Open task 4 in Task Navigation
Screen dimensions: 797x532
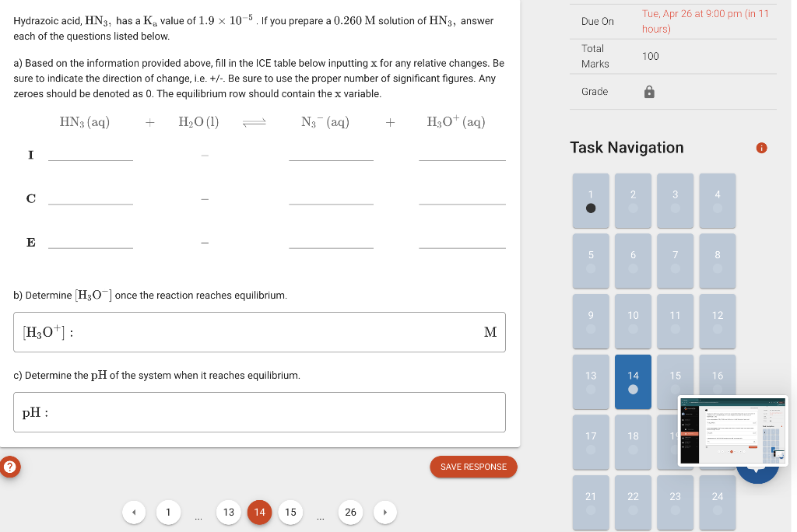(717, 201)
